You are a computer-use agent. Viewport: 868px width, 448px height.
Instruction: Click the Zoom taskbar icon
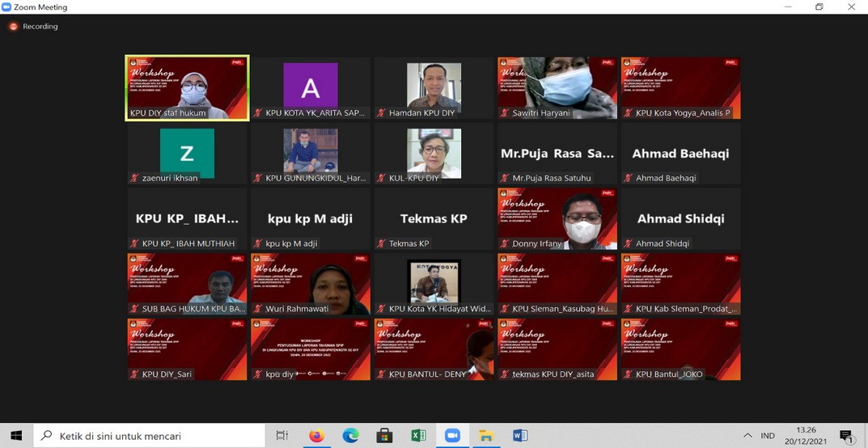tap(452, 436)
